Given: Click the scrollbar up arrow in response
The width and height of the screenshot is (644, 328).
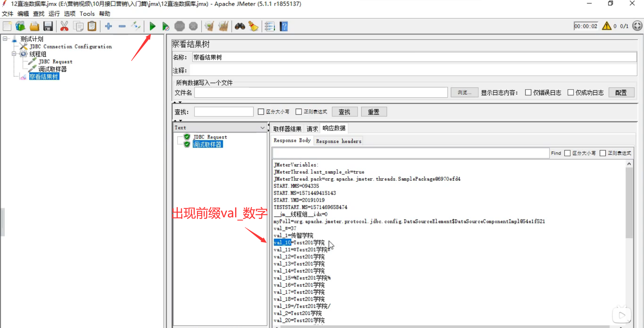Looking at the screenshot, I should 629,164.
